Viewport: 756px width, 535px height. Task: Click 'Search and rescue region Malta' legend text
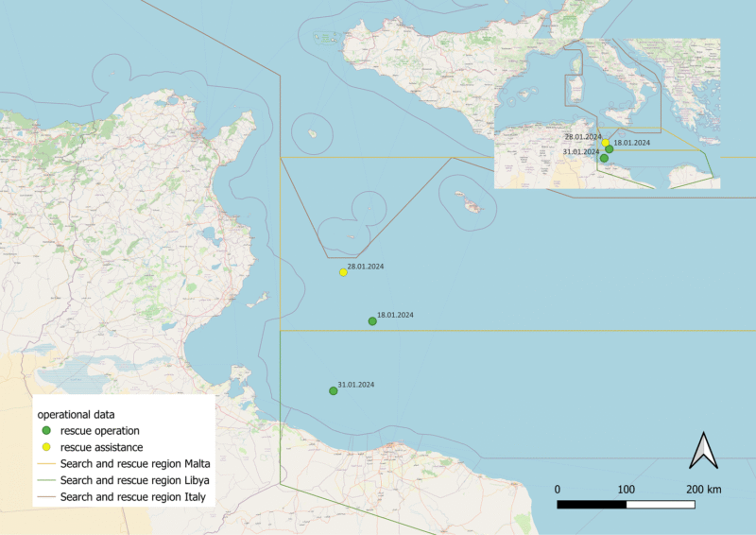135,463
